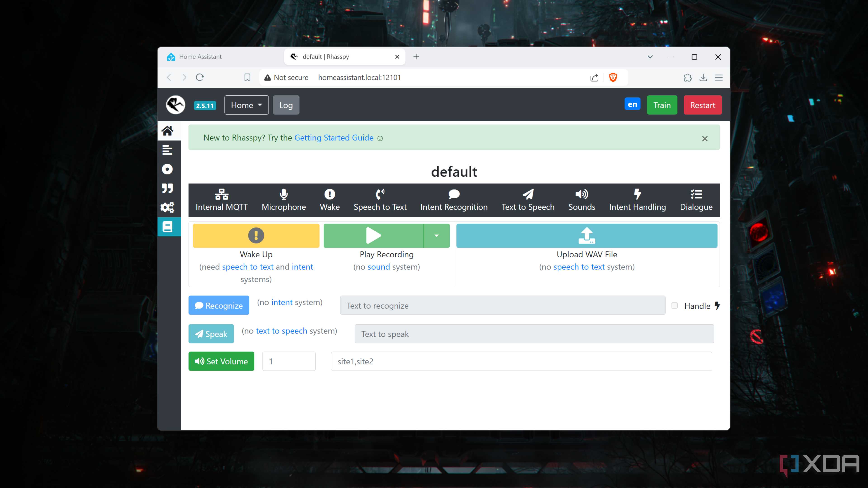Click the green Train button

[662, 105]
